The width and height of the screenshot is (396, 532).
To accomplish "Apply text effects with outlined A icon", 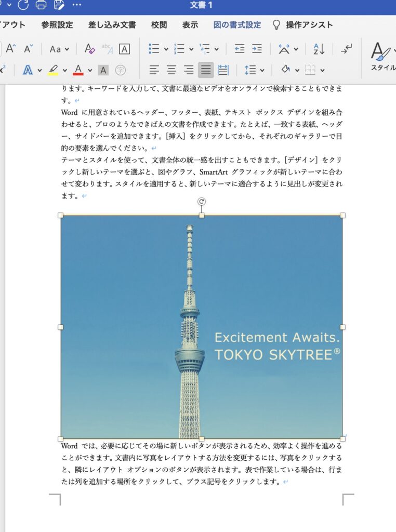I will pos(28,70).
